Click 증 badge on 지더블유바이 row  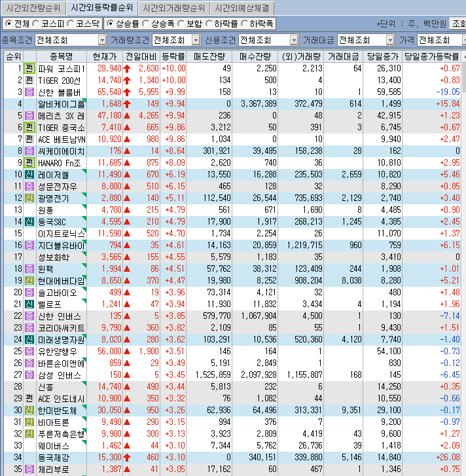[x=29, y=245]
